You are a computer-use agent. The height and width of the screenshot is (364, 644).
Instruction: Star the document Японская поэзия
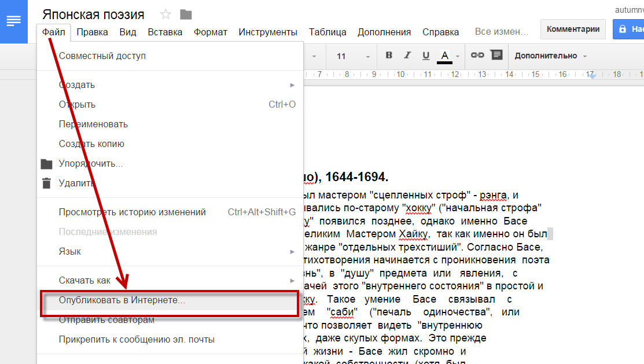[x=166, y=14]
